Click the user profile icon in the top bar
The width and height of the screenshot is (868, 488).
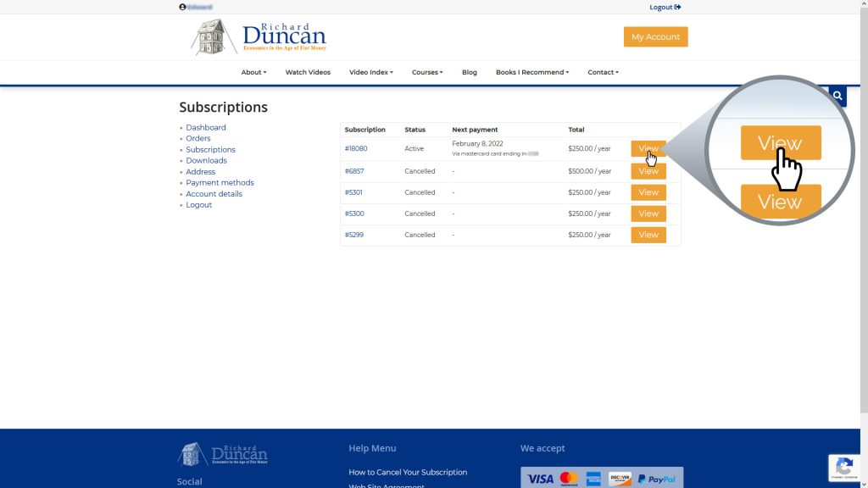pos(182,7)
